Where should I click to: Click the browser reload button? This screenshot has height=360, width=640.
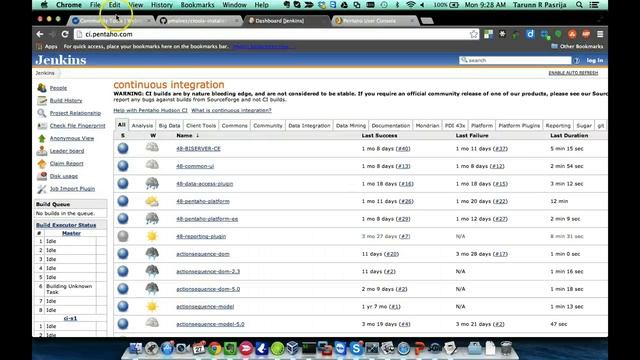pyautogui.click(x=65, y=34)
